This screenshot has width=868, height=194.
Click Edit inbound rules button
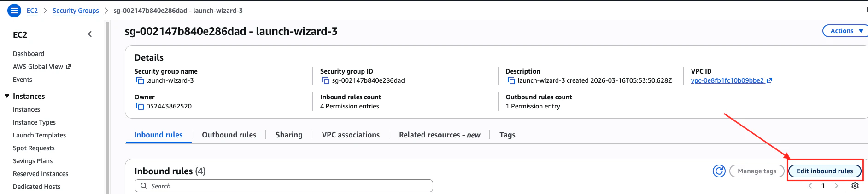[825, 171]
